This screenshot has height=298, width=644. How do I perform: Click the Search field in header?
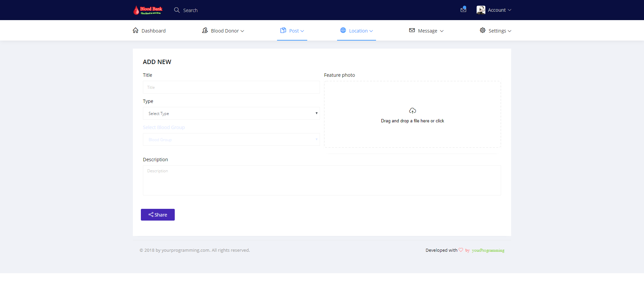[190, 10]
